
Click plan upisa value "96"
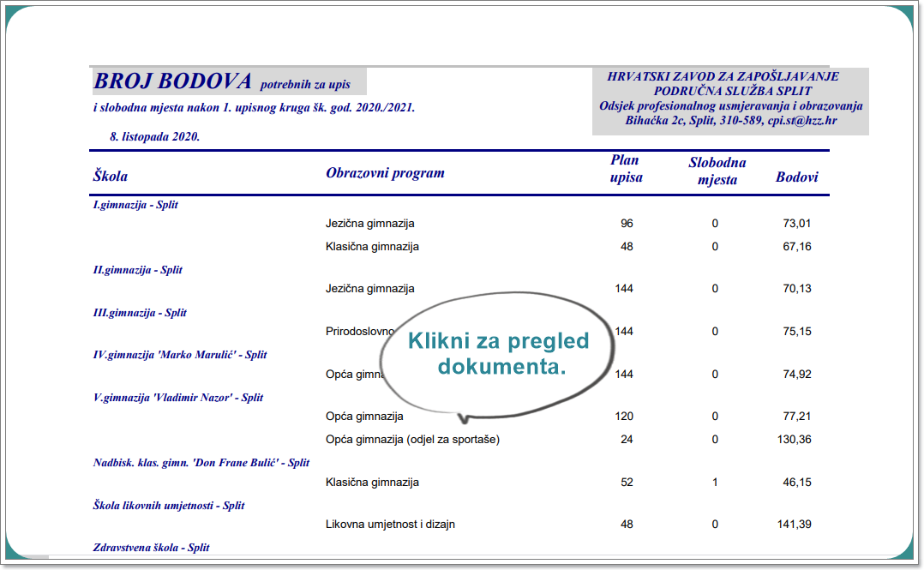627,224
